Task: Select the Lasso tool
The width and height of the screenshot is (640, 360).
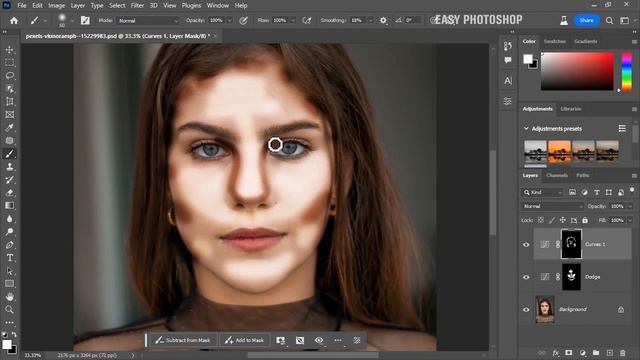Action: [x=9, y=76]
